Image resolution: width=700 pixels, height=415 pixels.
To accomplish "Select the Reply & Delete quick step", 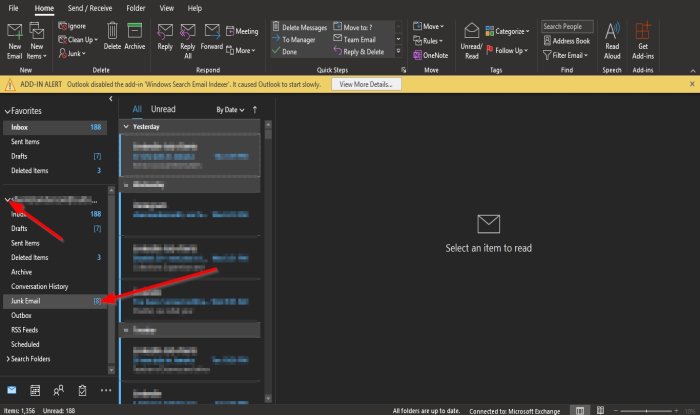I will tap(358, 52).
